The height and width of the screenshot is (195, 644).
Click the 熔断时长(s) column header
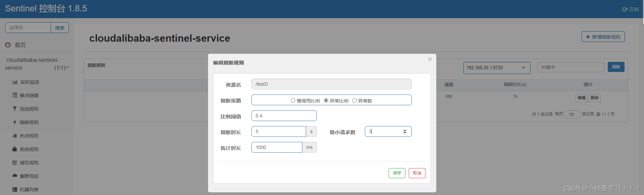(515, 85)
